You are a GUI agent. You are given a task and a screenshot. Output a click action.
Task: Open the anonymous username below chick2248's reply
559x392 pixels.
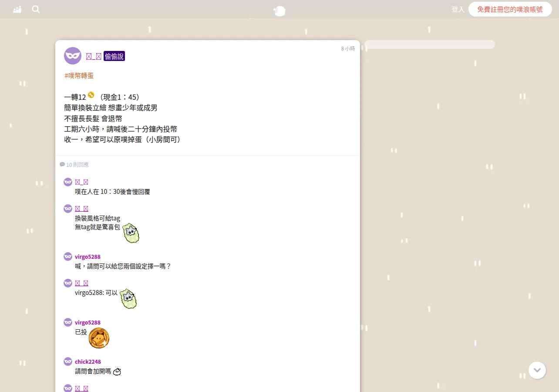coord(81,388)
